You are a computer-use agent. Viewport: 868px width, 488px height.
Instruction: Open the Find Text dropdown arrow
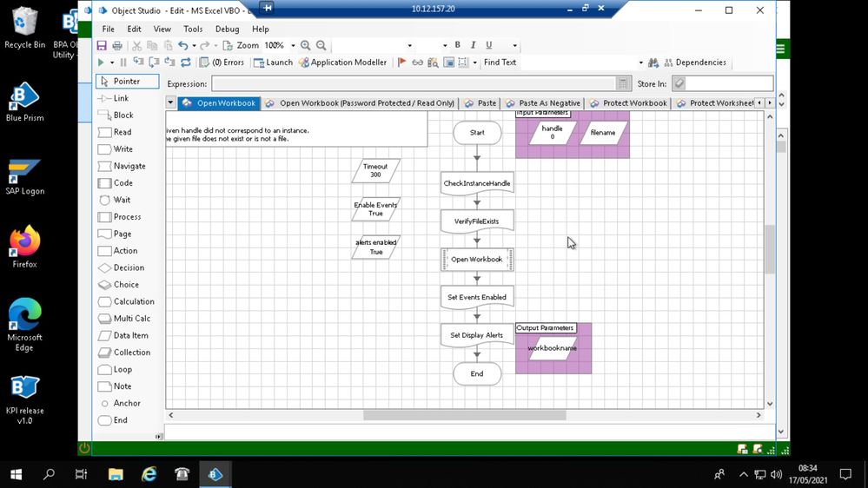click(x=641, y=63)
